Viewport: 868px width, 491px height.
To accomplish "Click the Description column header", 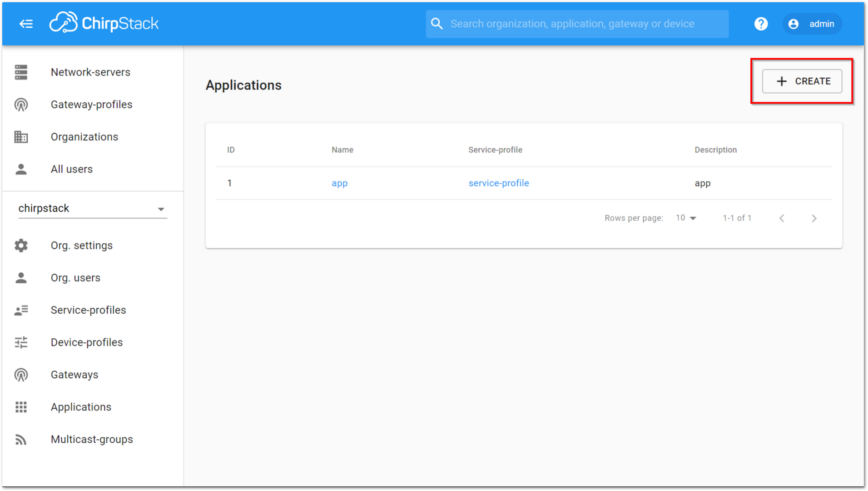I will pyautogui.click(x=715, y=150).
